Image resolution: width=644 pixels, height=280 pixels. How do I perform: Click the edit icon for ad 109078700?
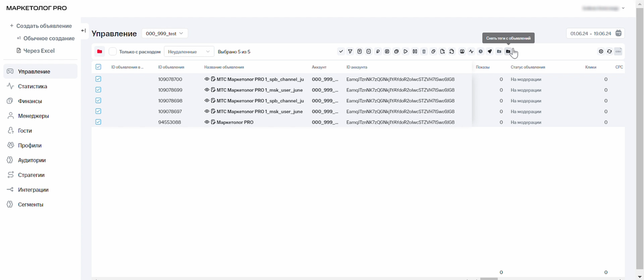[213, 79]
